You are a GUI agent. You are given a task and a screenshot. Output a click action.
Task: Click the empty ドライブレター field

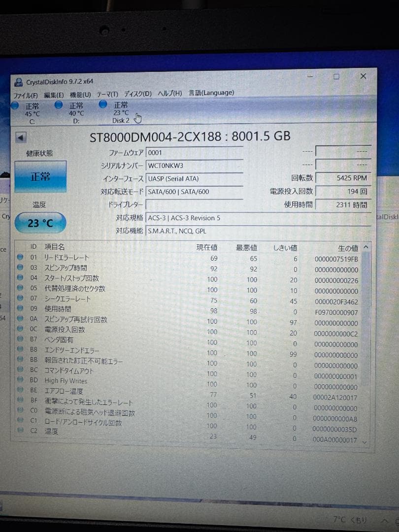pyautogui.click(x=195, y=204)
